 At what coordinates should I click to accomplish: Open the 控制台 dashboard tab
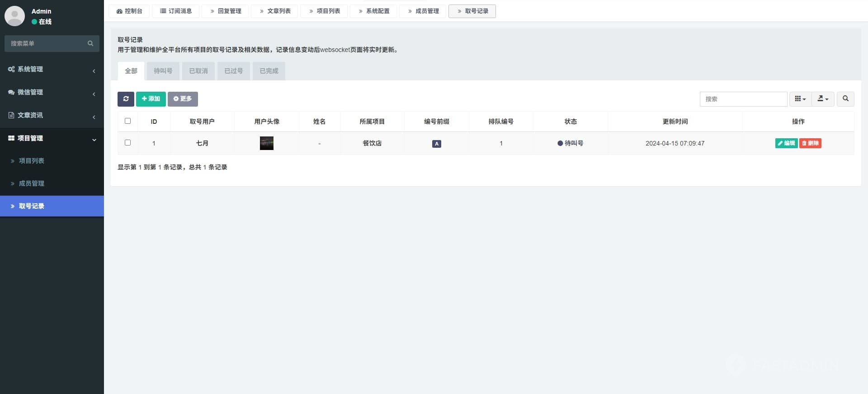(129, 11)
